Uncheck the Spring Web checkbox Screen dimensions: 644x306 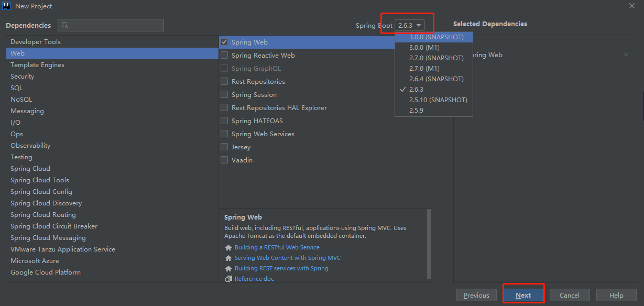(224, 42)
